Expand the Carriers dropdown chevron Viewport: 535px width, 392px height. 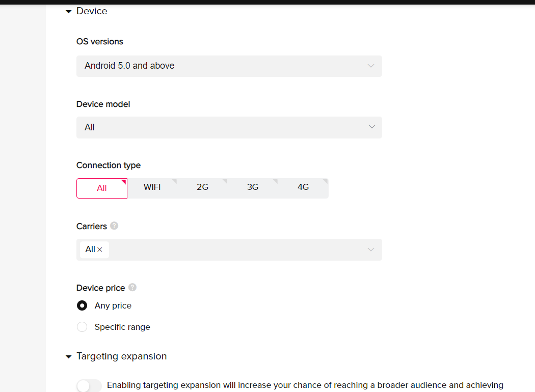[x=371, y=249]
